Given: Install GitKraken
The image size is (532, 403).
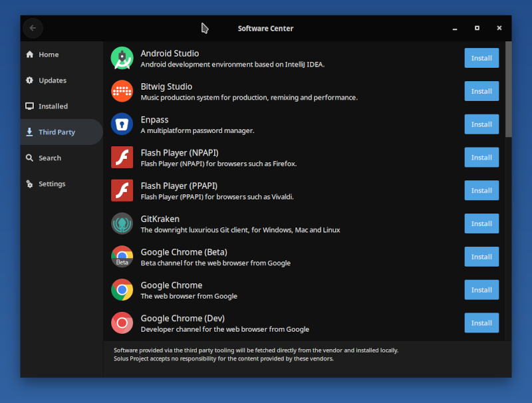Looking at the screenshot, I should (x=481, y=223).
